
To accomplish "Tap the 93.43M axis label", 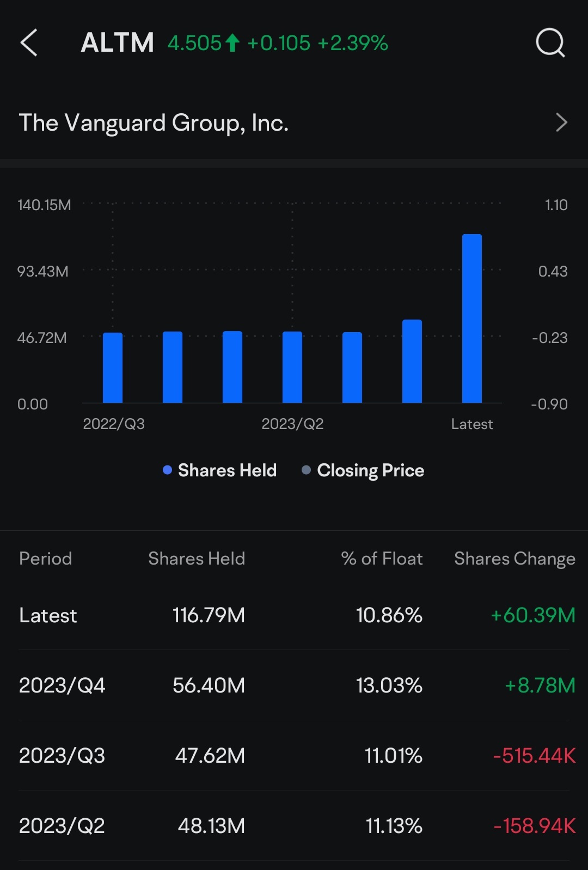I will click(43, 272).
